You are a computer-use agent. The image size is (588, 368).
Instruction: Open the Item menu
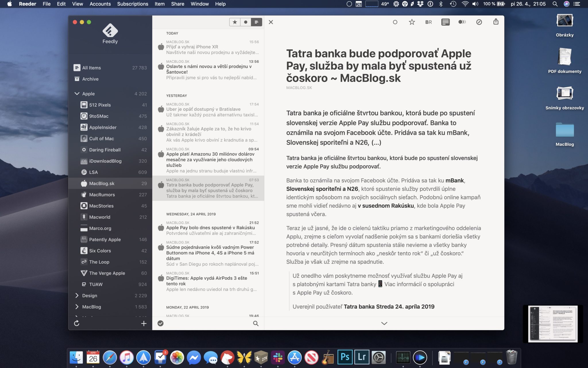pyautogui.click(x=160, y=4)
